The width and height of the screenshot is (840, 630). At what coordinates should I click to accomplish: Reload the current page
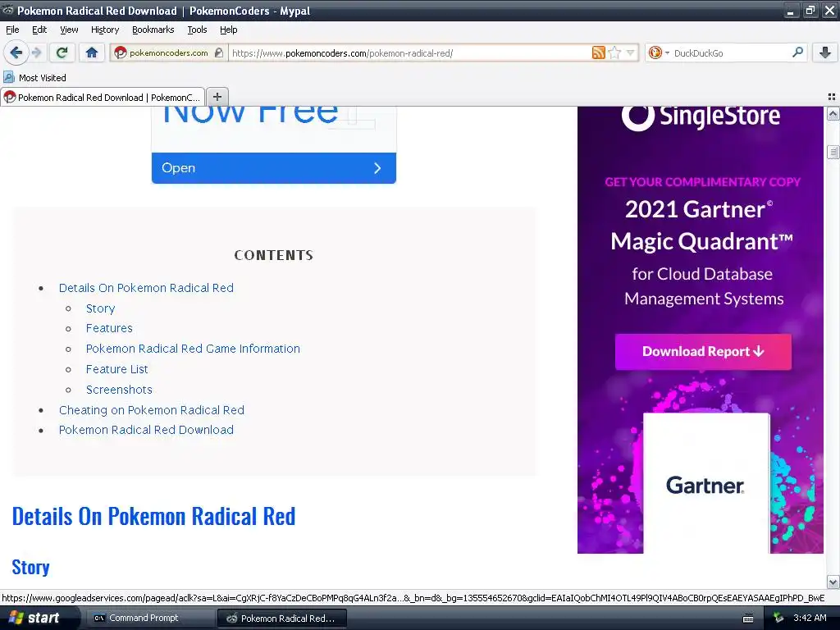coord(62,52)
